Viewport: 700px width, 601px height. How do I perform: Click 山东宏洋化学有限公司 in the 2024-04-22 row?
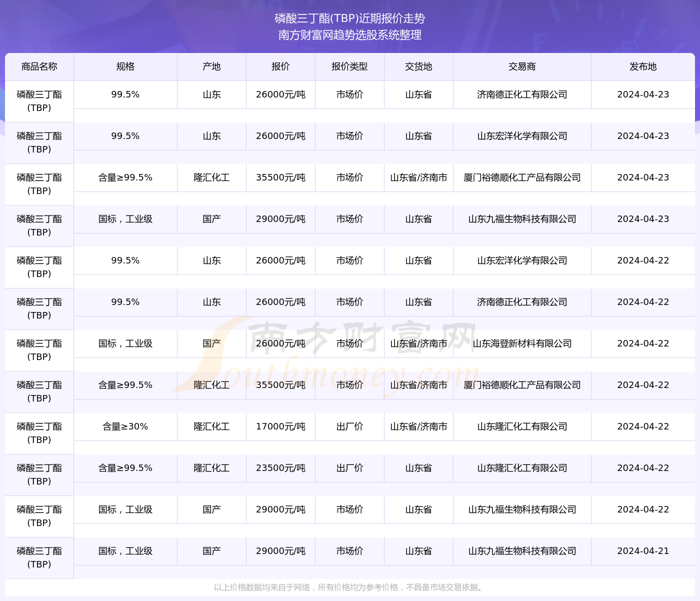tap(522, 260)
